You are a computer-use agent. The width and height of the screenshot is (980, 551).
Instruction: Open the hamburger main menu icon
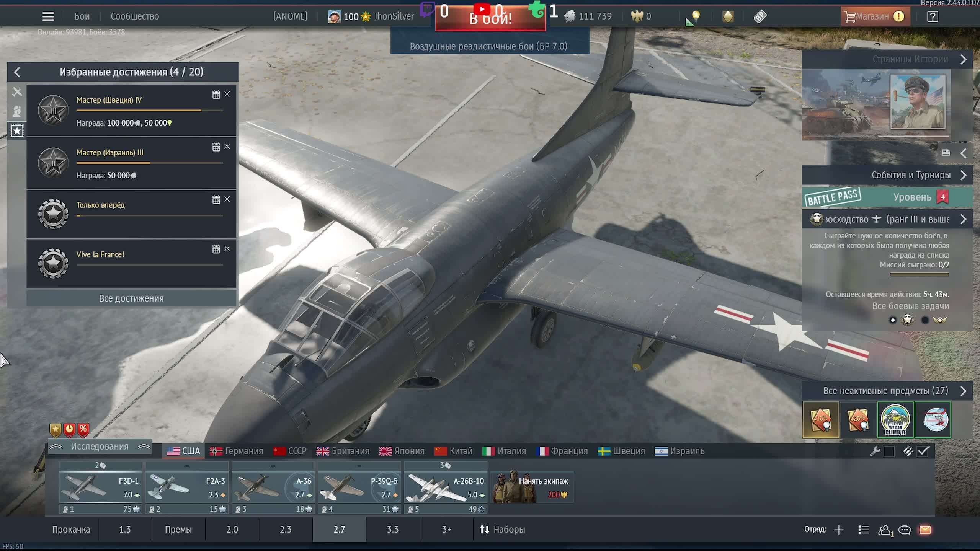click(48, 16)
